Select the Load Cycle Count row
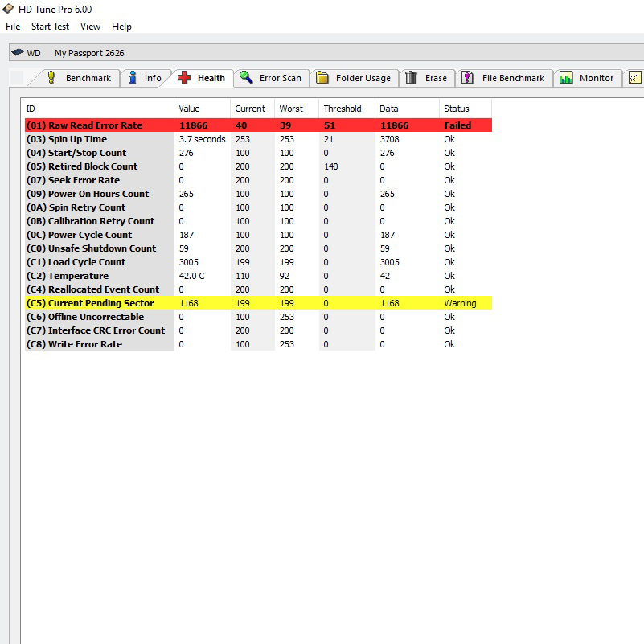The height and width of the screenshot is (644, 644). pos(258,262)
